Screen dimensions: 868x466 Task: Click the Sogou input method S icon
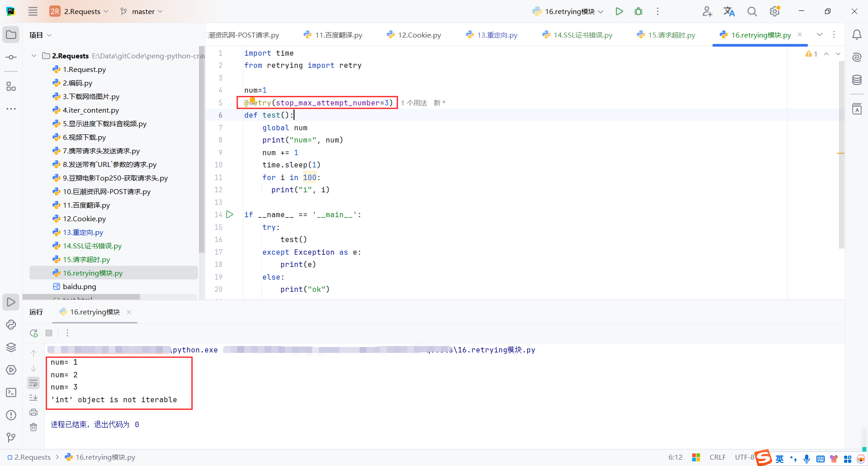click(x=764, y=458)
